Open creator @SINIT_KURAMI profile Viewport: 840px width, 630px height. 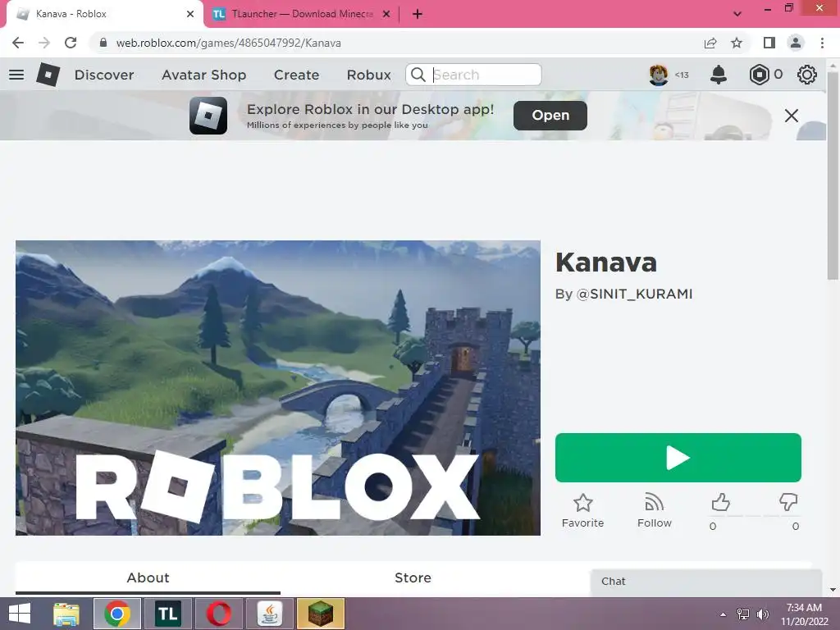click(x=634, y=294)
